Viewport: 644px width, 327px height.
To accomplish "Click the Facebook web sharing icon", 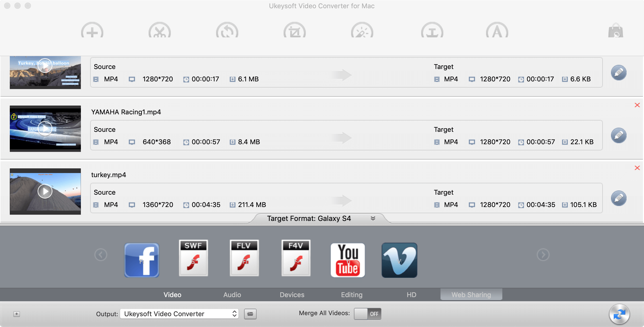I will click(141, 260).
